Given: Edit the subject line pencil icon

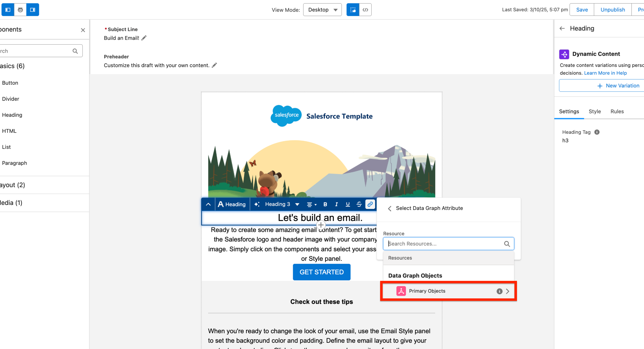Looking at the screenshot, I should pyautogui.click(x=144, y=38).
